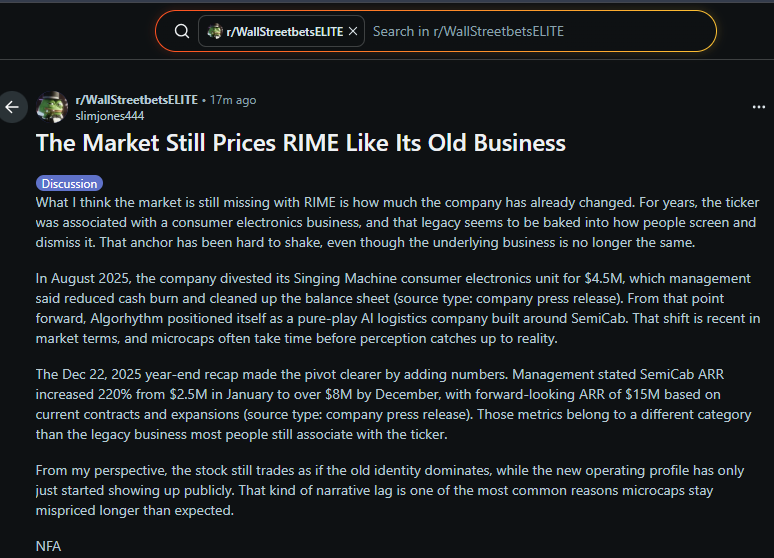
Task: Click paragraph beginning 'What I think the market'
Action: point(397,222)
